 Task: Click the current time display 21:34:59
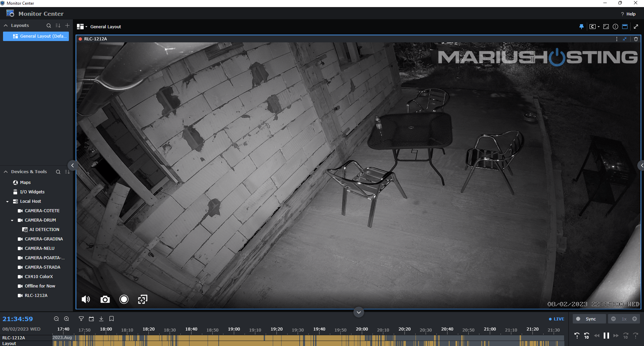(18, 319)
